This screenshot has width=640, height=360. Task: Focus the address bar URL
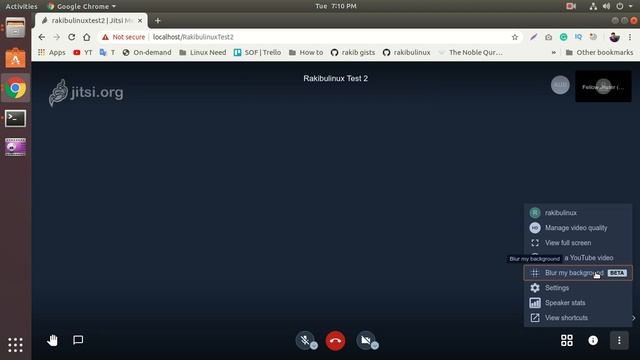pos(193,37)
